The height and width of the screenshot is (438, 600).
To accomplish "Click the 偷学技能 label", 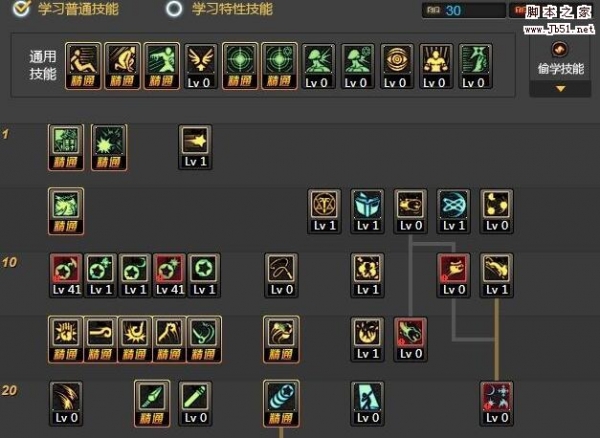I will [x=561, y=69].
